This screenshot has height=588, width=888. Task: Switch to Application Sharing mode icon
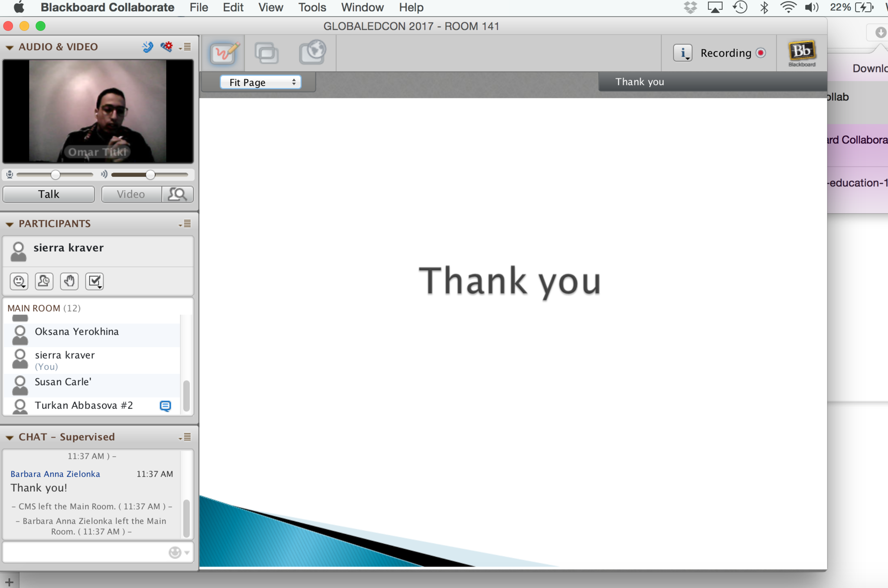coord(266,53)
